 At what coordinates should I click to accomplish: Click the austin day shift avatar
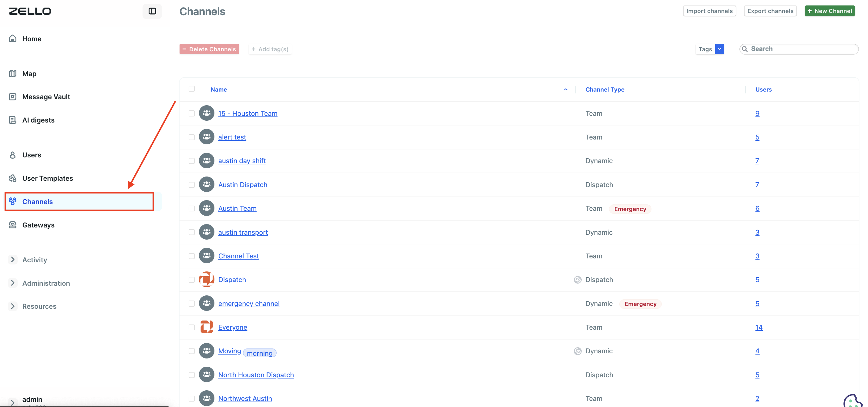pyautogui.click(x=207, y=161)
